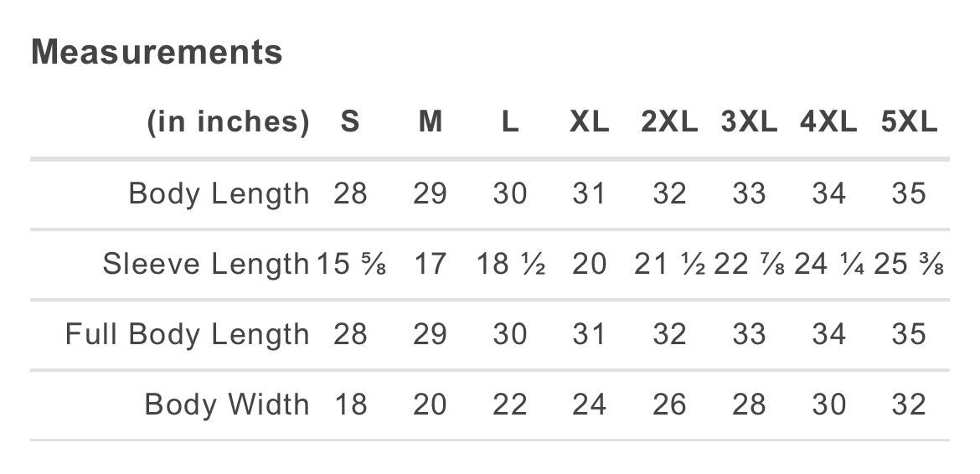
Task: Click Body Width value 32 for 5XL
Action: (x=909, y=404)
